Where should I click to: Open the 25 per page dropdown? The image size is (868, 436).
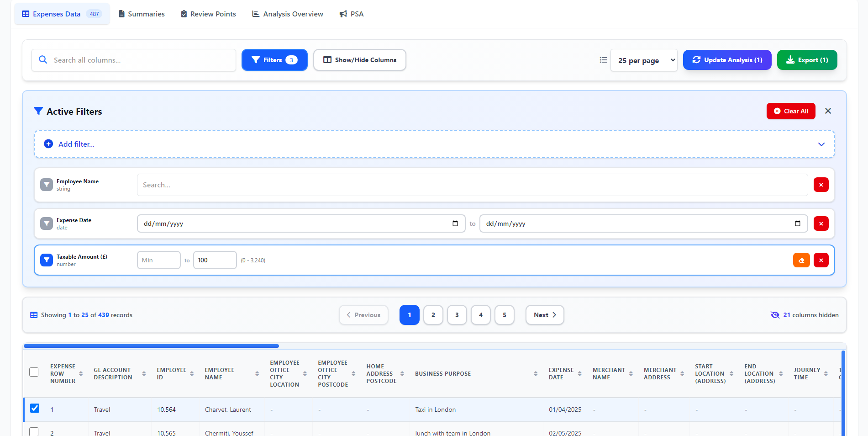coord(644,60)
